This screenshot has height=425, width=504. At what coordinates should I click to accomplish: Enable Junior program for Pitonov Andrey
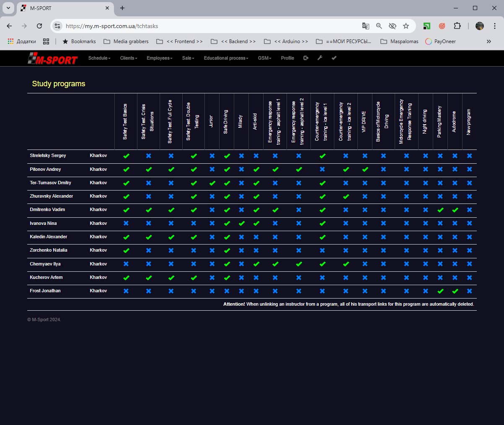tap(212, 170)
